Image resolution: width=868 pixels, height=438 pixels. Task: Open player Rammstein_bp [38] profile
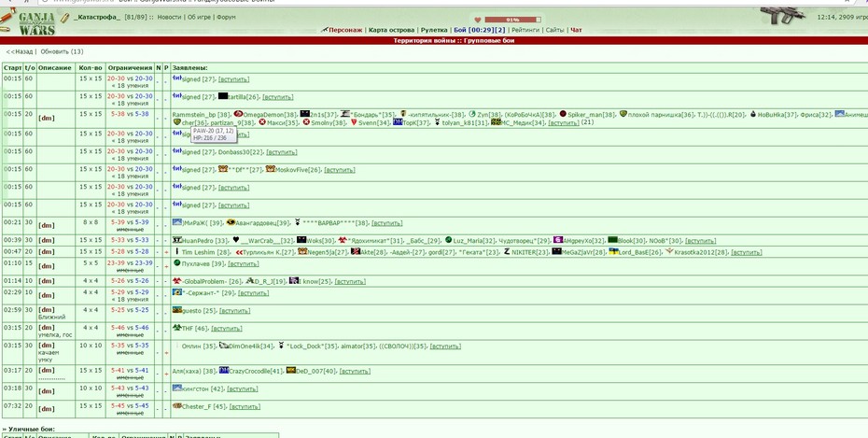201,115
